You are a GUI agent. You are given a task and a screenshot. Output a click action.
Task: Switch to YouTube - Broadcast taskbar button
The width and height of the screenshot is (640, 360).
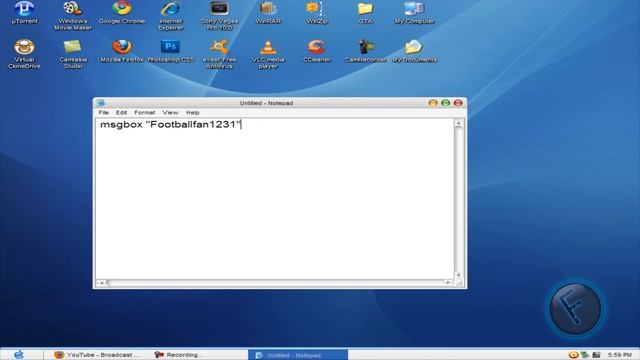tap(97, 355)
